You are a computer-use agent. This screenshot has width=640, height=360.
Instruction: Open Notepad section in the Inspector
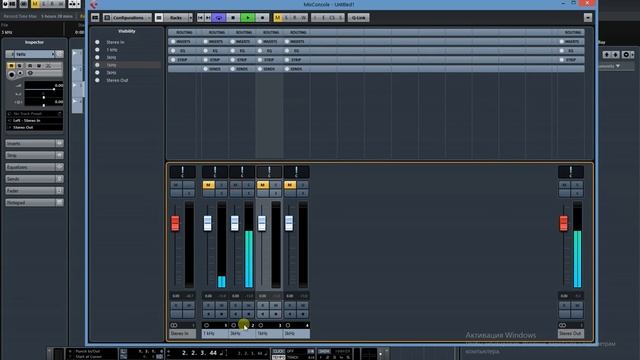point(34,202)
